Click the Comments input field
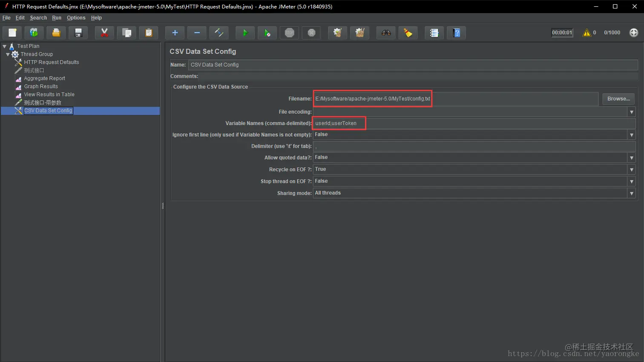Screen dimensions: 644x362 [418, 76]
